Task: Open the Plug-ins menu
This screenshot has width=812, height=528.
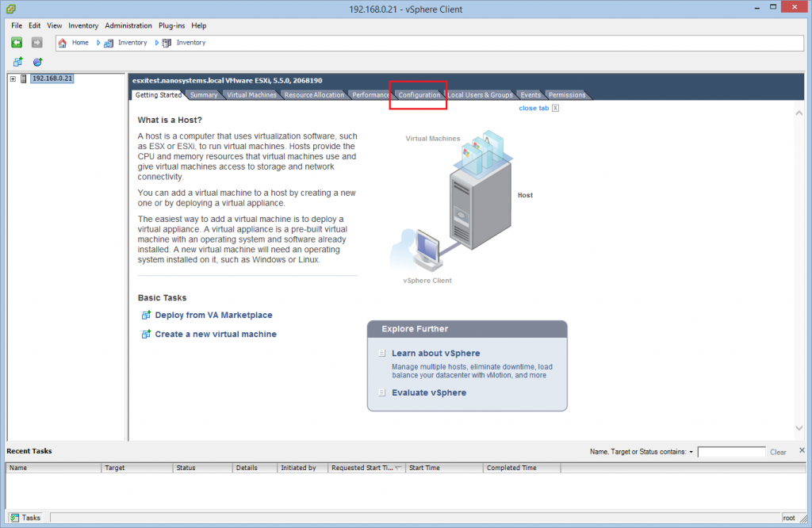Action: click(x=171, y=25)
